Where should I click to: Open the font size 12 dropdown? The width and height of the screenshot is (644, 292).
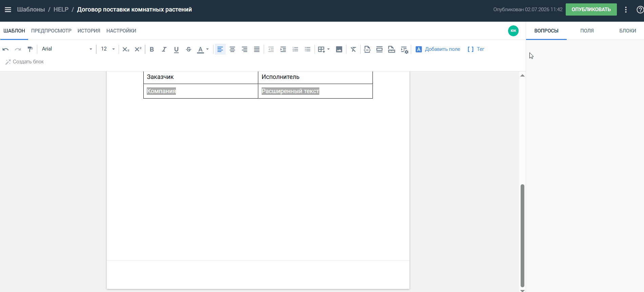(x=108, y=49)
